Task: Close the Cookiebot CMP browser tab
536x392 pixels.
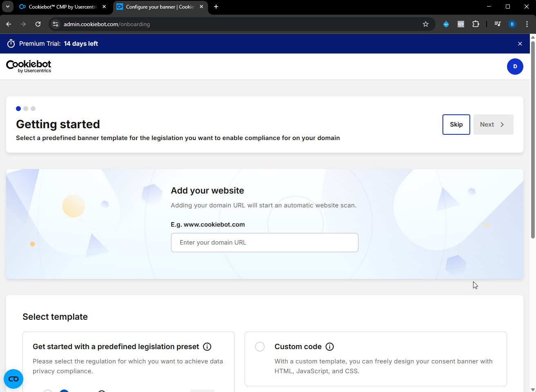Action: pos(104,7)
